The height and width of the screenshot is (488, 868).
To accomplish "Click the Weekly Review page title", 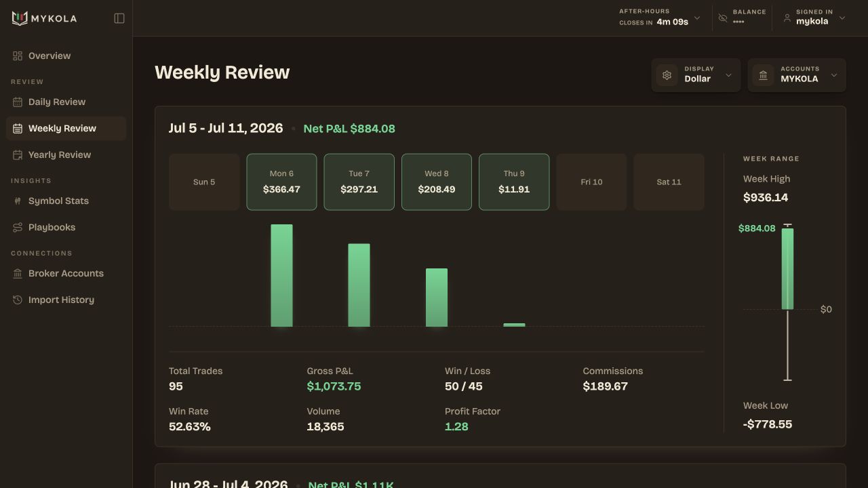I will click(x=222, y=73).
